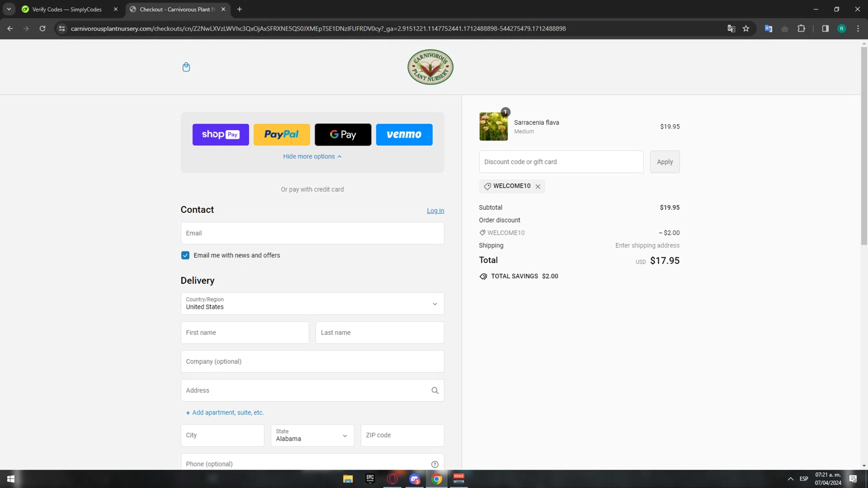Open Opera browser from the taskbar
The width and height of the screenshot is (868, 488).
click(x=392, y=479)
